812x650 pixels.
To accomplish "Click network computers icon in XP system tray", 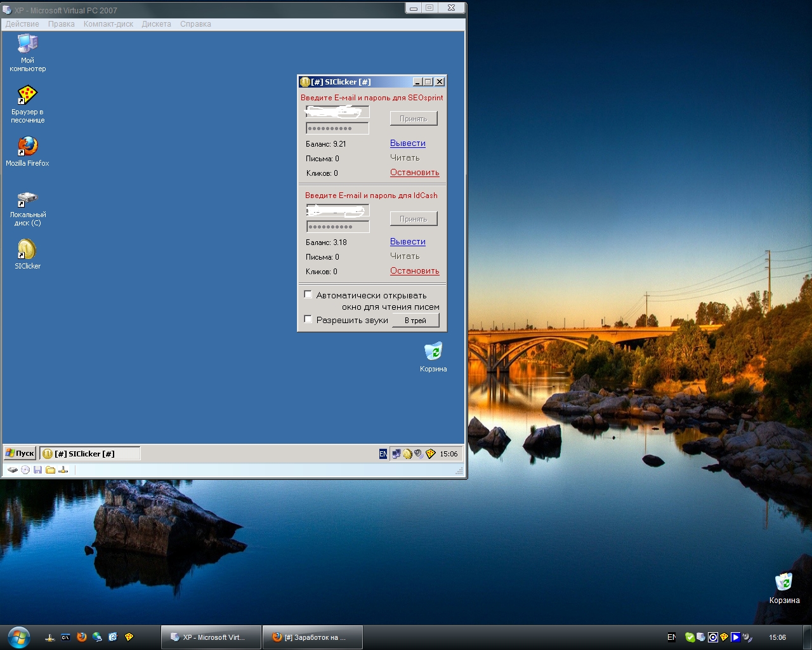I will pyautogui.click(x=396, y=454).
